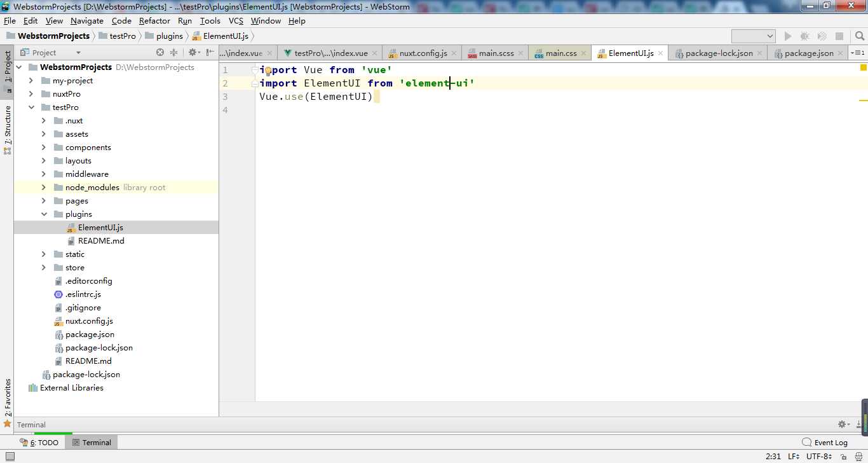This screenshot has width=868, height=463.
Task: Select External Libraries in project tree
Action: point(72,388)
